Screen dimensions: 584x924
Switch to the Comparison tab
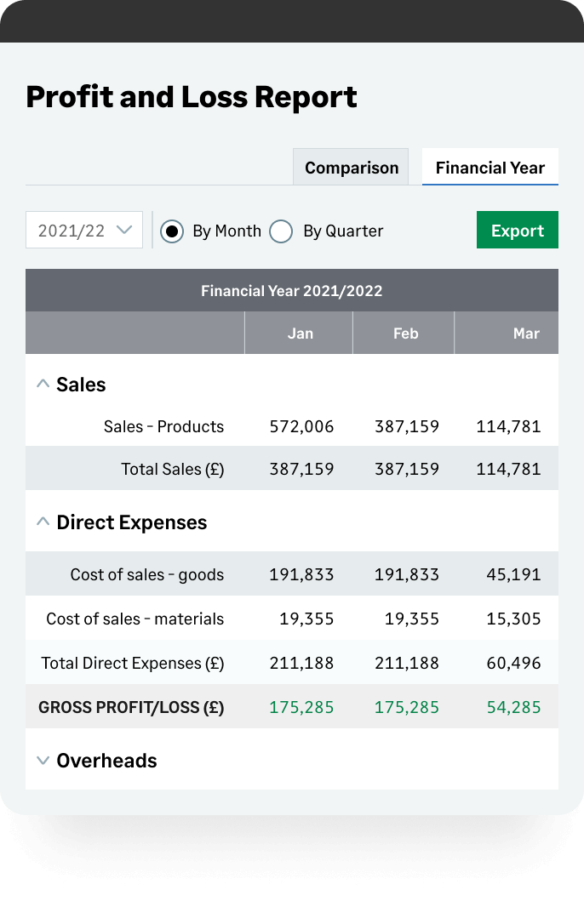pyautogui.click(x=351, y=167)
